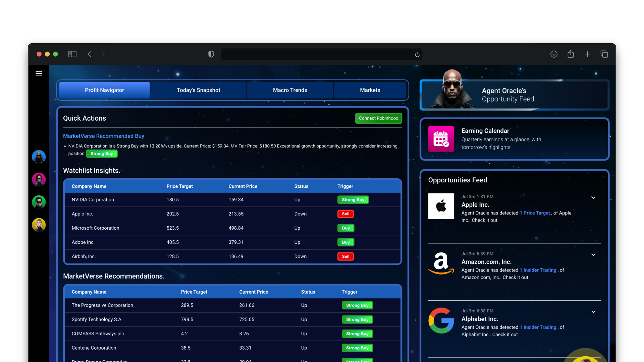Open Amazon's 1 Insider Trading link
The height and width of the screenshot is (362, 644).
click(538, 270)
